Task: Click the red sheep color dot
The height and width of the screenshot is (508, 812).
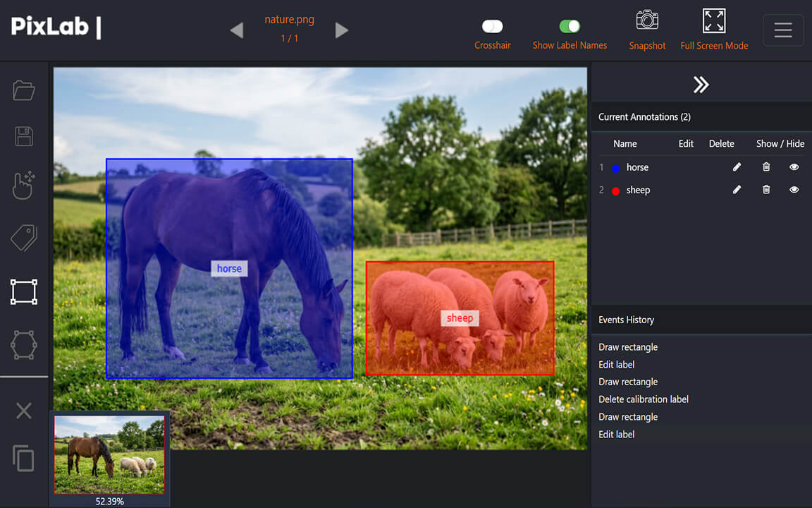Action: coord(616,190)
